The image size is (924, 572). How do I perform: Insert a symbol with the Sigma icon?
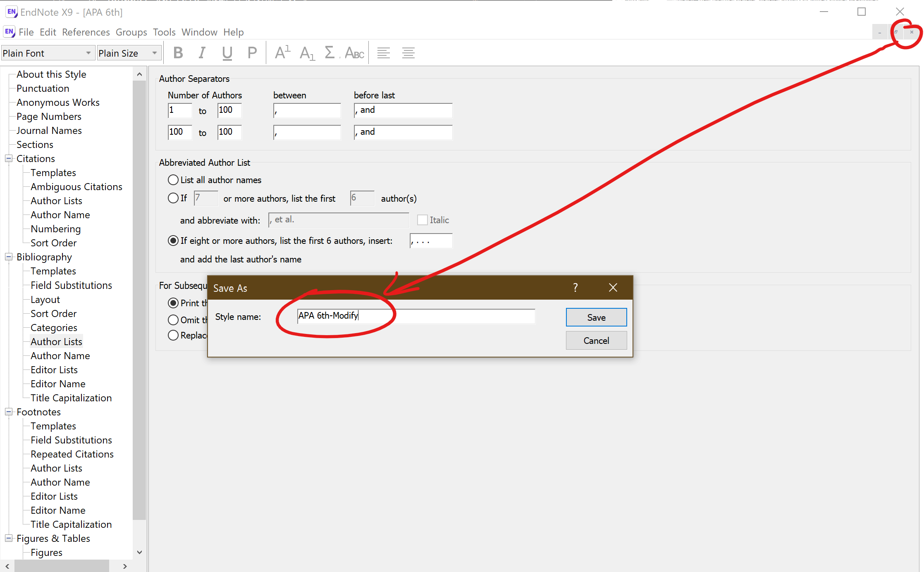tap(329, 53)
